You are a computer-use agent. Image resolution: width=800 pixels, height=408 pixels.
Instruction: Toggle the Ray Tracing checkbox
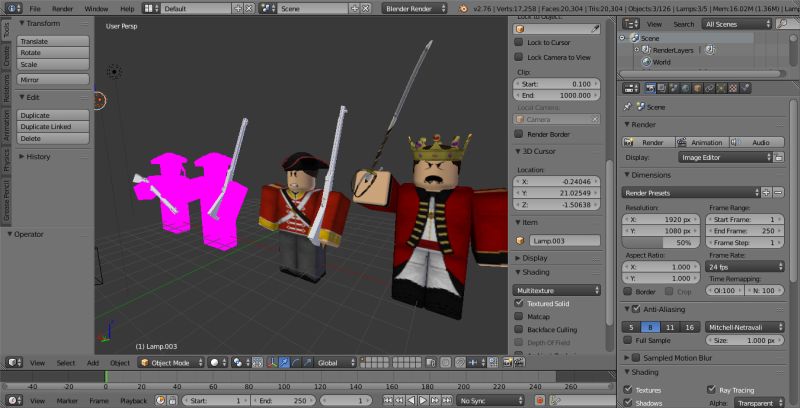711,390
